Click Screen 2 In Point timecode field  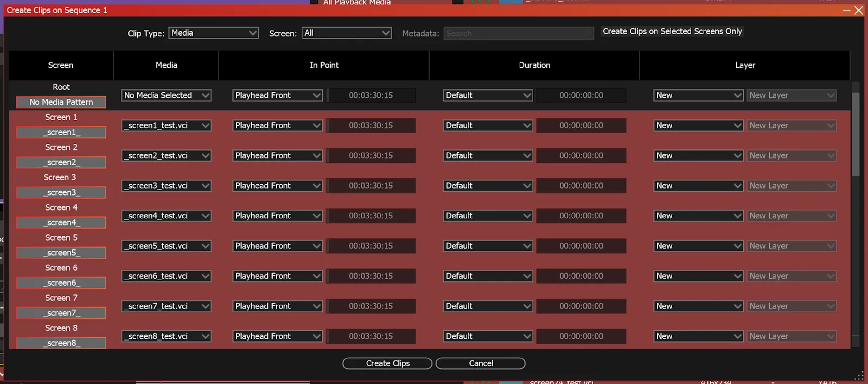point(371,155)
